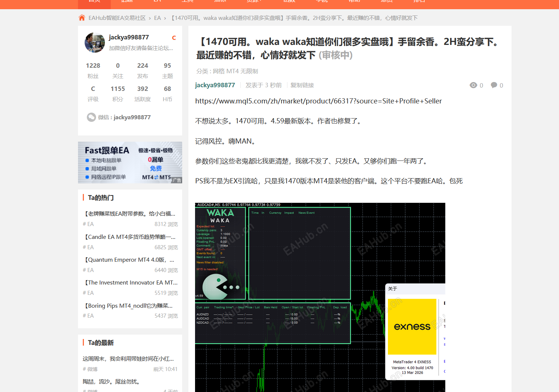Open the 话题 menu in the top navigation
559x392 pixels.
point(127,2)
